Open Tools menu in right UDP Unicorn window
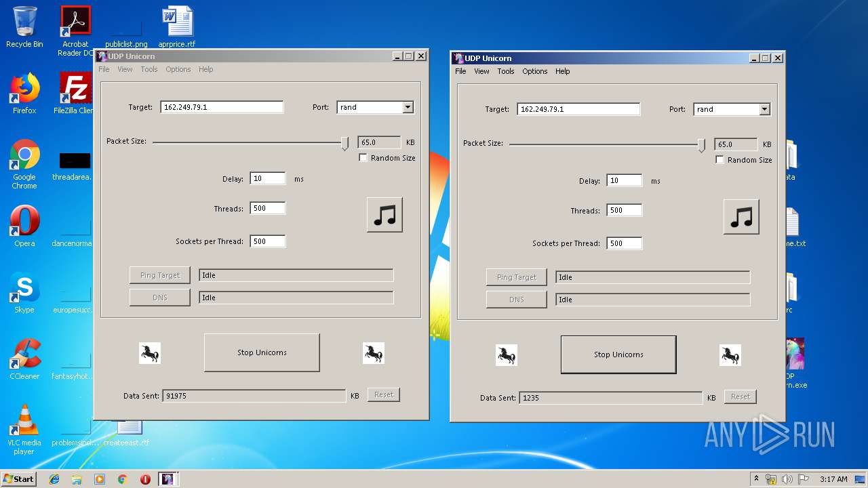 pyautogui.click(x=506, y=71)
